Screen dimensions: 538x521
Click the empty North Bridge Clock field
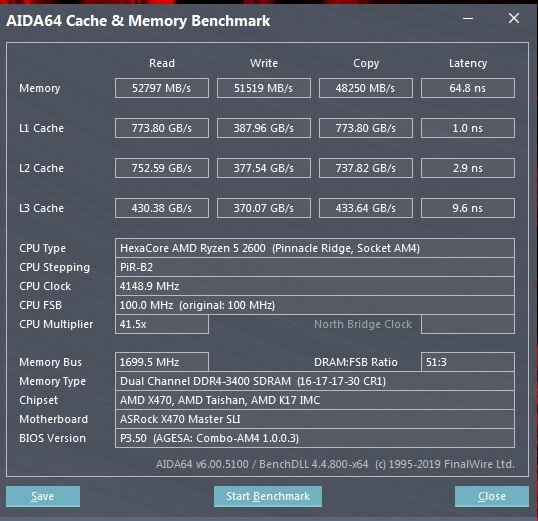pyautogui.click(x=468, y=324)
